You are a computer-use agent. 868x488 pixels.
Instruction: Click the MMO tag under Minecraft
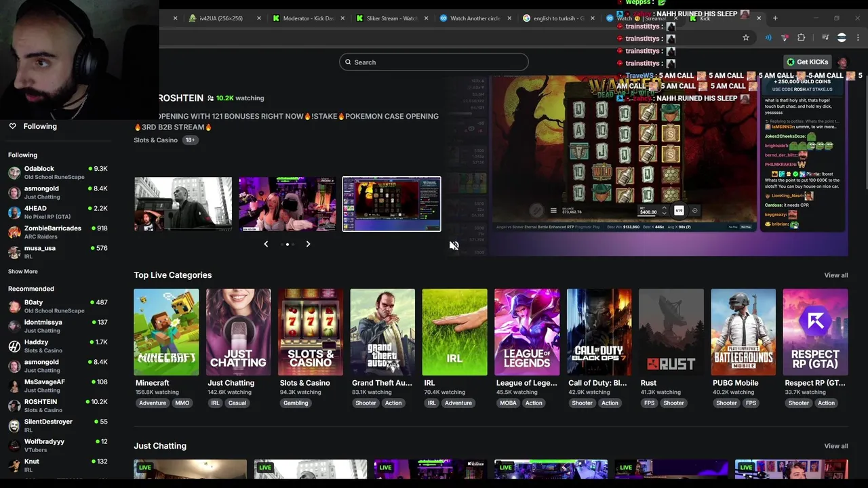182,403
